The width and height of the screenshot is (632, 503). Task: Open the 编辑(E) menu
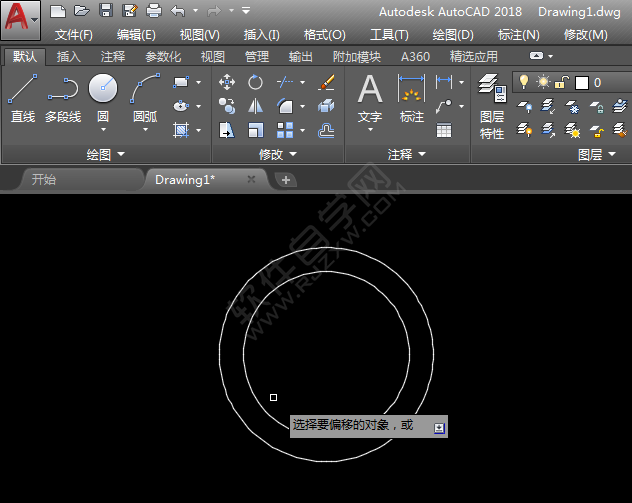coord(136,35)
